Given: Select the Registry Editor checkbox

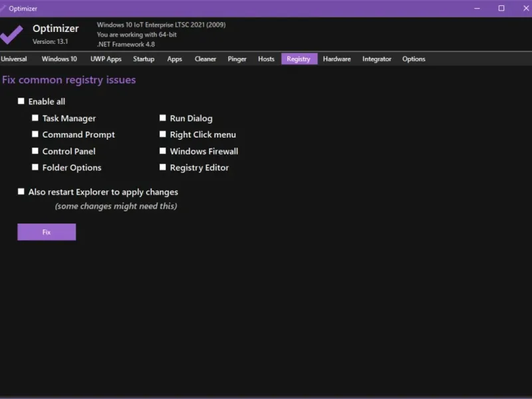Looking at the screenshot, I should pos(163,167).
